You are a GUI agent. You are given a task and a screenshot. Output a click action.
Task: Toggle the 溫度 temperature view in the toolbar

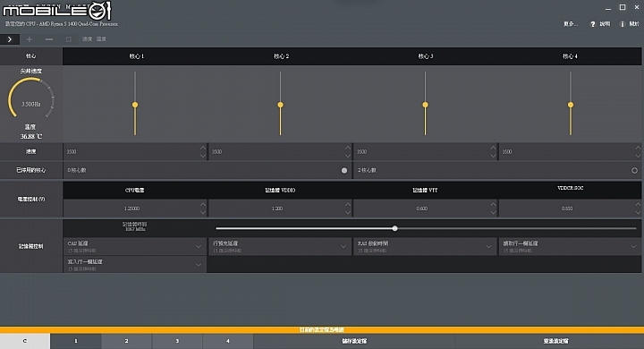[101, 39]
